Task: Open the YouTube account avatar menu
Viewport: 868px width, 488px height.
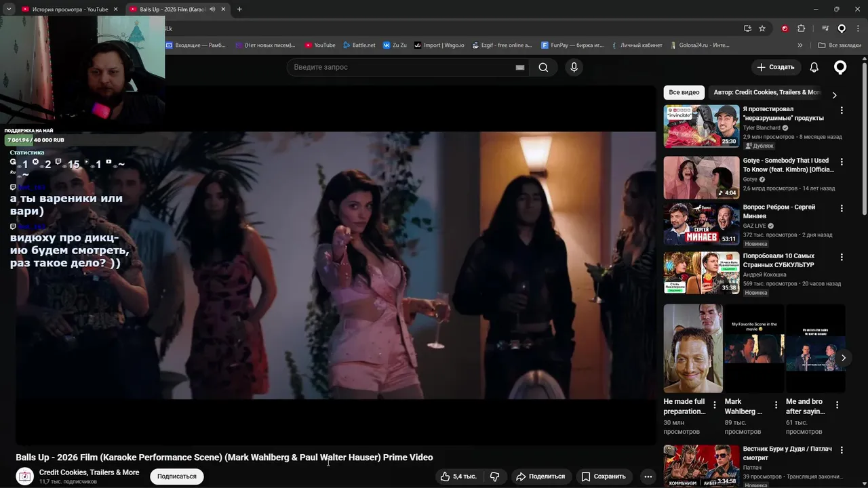Action: pyautogui.click(x=840, y=67)
